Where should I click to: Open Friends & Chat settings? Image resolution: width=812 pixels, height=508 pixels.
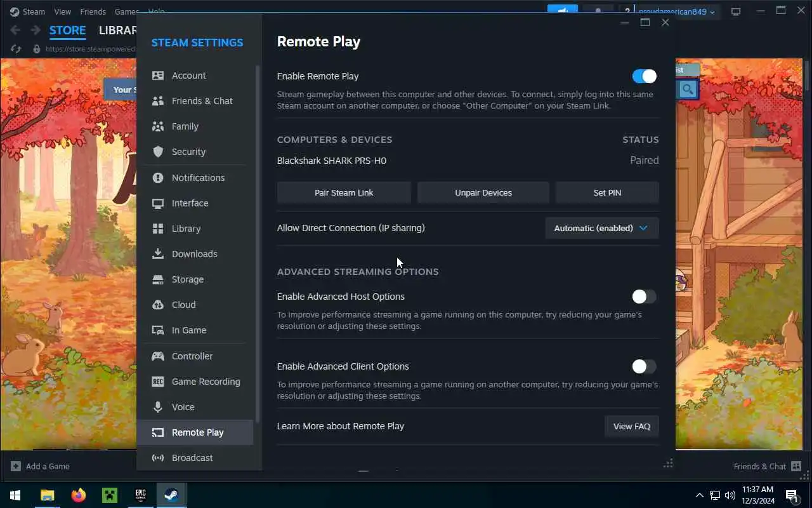195,101
